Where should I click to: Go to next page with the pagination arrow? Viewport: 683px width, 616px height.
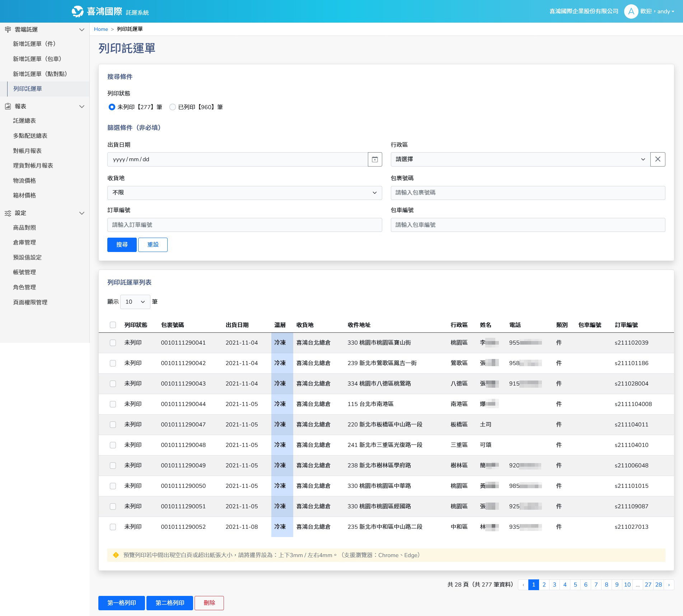(x=669, y=585)
